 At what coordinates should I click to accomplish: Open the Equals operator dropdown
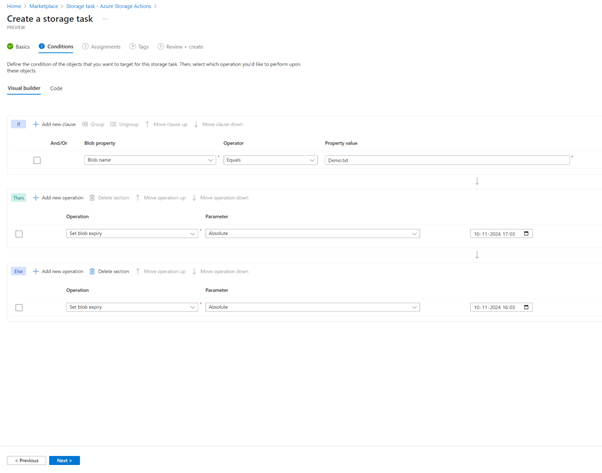(x=270, y=160)
